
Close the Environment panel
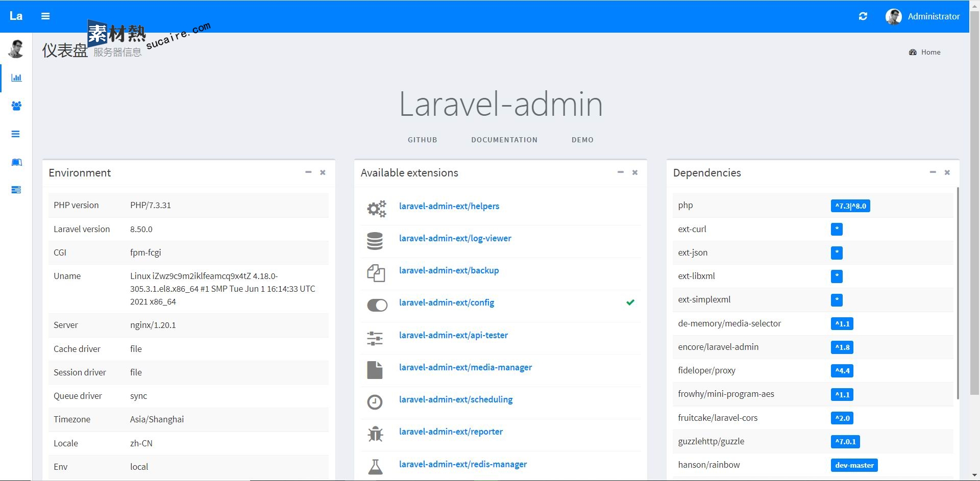pos(323,172)
